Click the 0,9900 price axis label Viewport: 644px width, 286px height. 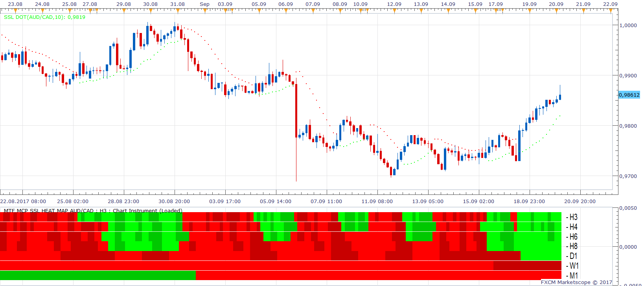[628, 75]
